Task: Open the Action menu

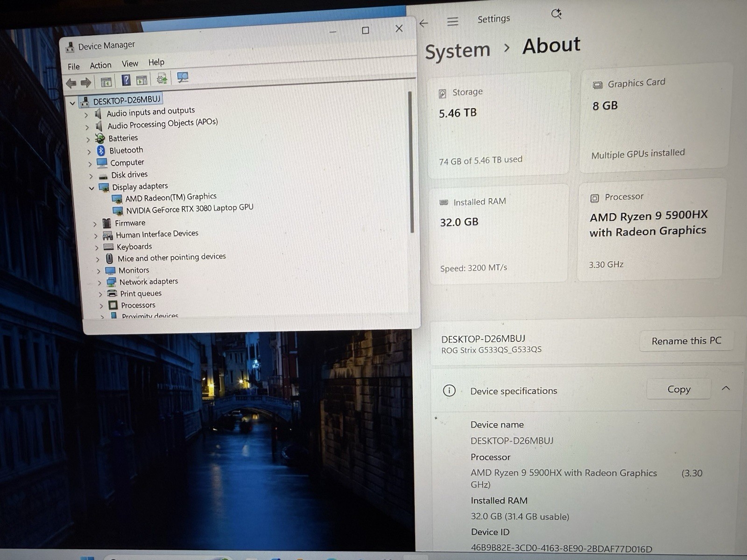Action: pos(100,65)
